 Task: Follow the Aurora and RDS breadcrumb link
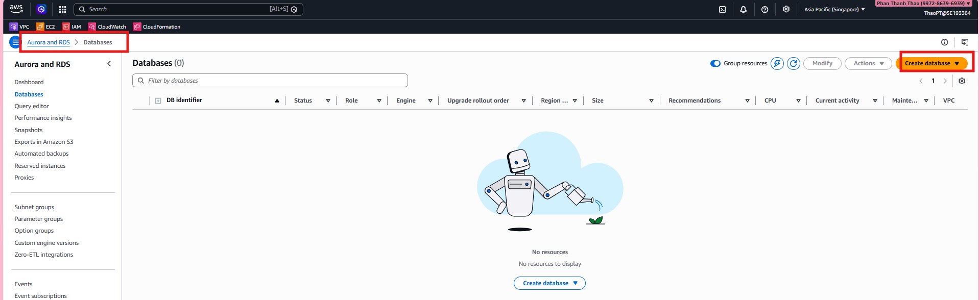click(49, 42)
